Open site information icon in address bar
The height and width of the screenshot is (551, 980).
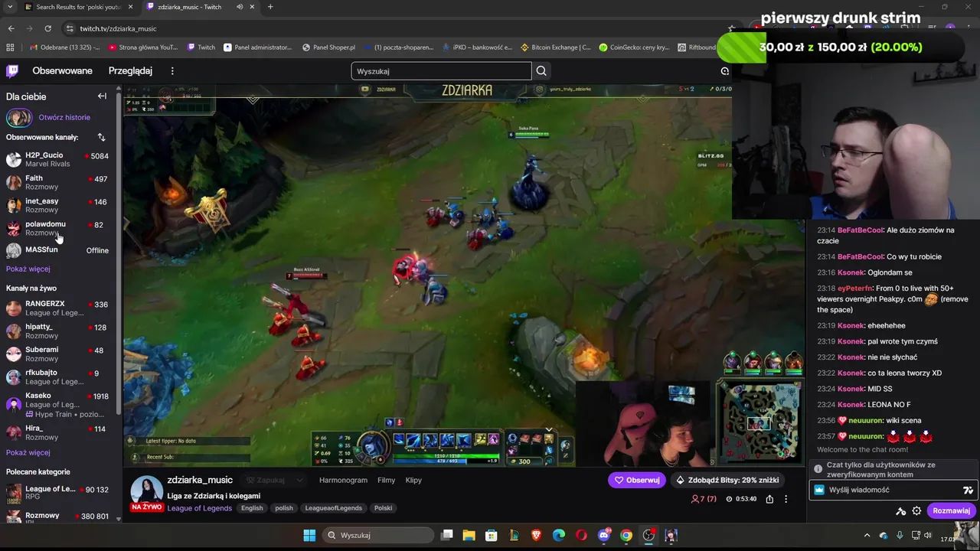(x=70, y=28)
